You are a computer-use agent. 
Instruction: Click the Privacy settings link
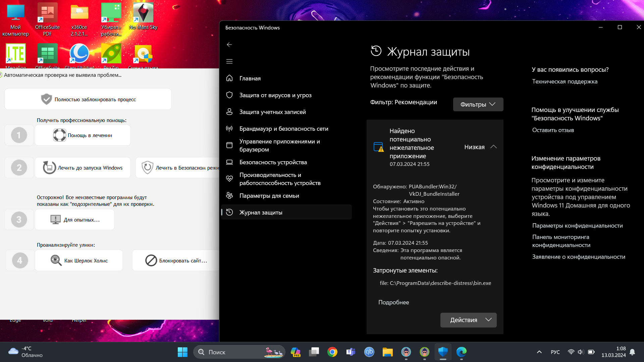[x=577, y=226]
